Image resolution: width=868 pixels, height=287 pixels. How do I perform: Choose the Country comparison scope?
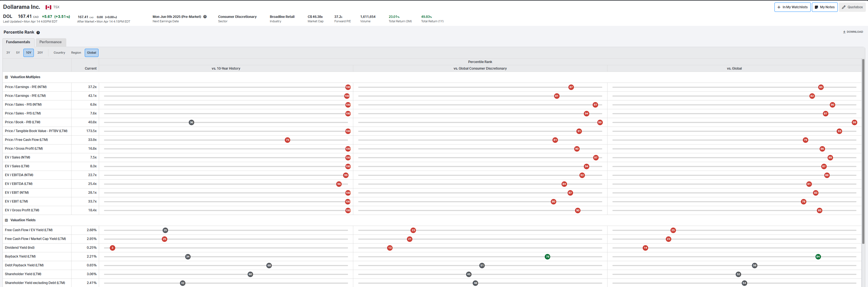pos(59,53)
